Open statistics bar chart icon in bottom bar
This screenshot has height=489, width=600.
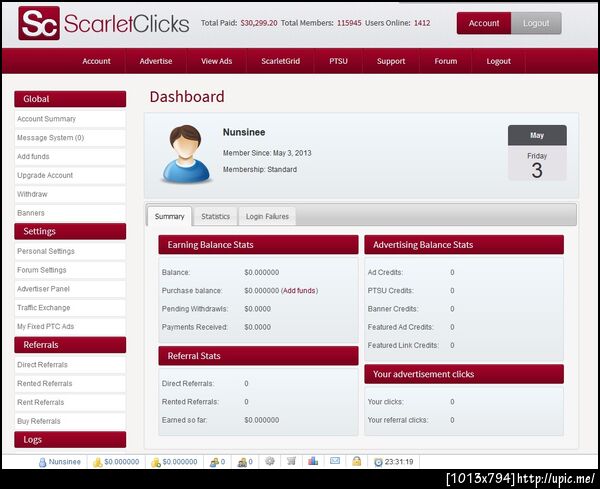pyautogui.click(x=313, y=461)
